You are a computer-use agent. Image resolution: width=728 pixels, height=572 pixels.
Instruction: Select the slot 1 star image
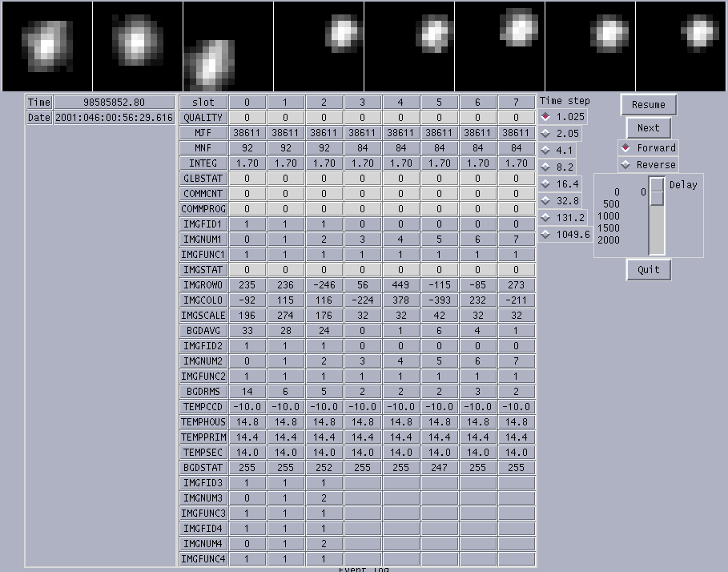click(138, 46)
